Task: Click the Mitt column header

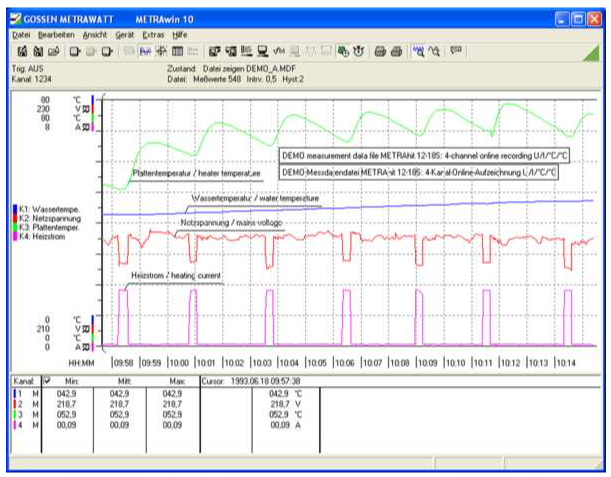Action: [x=124, y=381]
